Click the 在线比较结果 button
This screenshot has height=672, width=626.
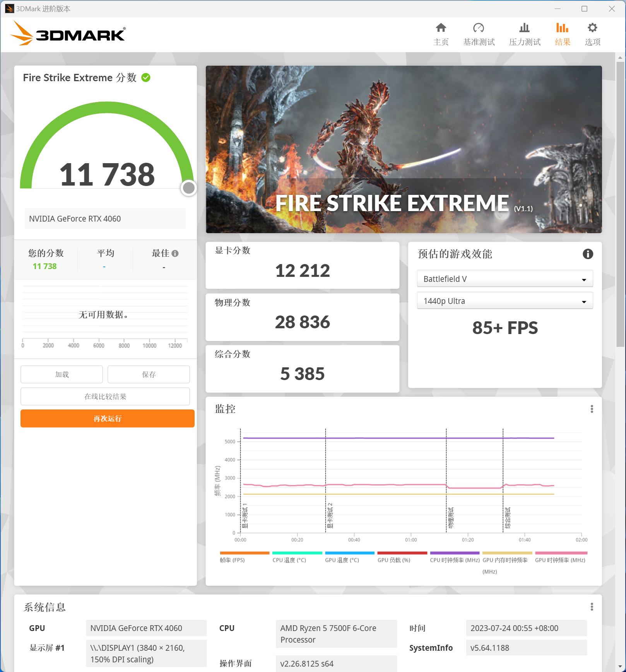[105, 396]
